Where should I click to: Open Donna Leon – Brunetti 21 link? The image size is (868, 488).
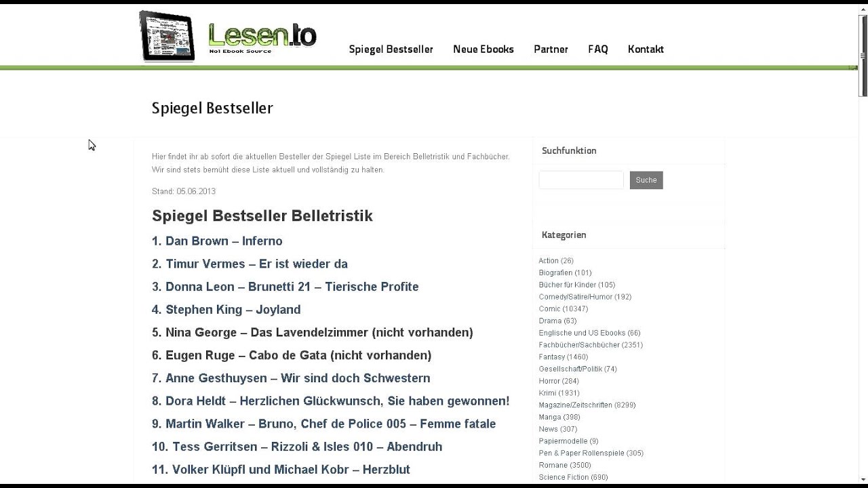(285, 287)
